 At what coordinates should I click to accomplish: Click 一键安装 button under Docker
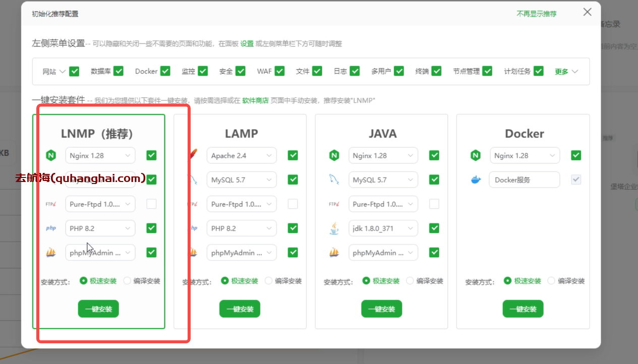pos(523,309)
